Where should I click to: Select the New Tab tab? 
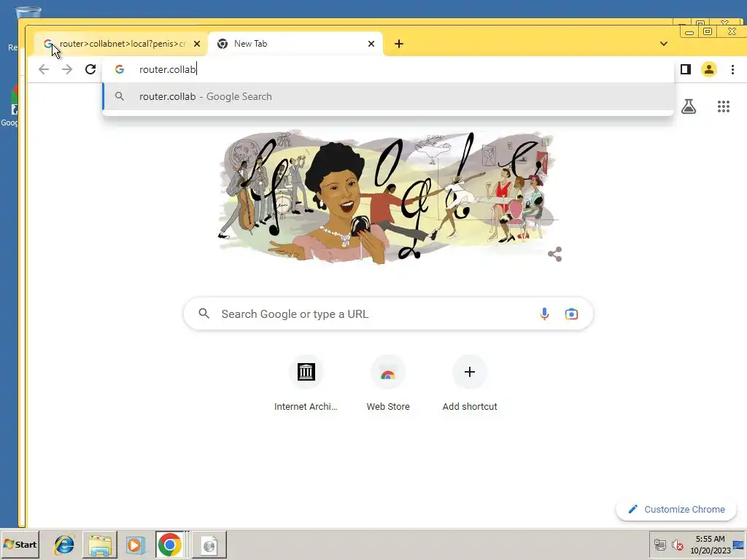pyautogui.click(x=295, y=44)
